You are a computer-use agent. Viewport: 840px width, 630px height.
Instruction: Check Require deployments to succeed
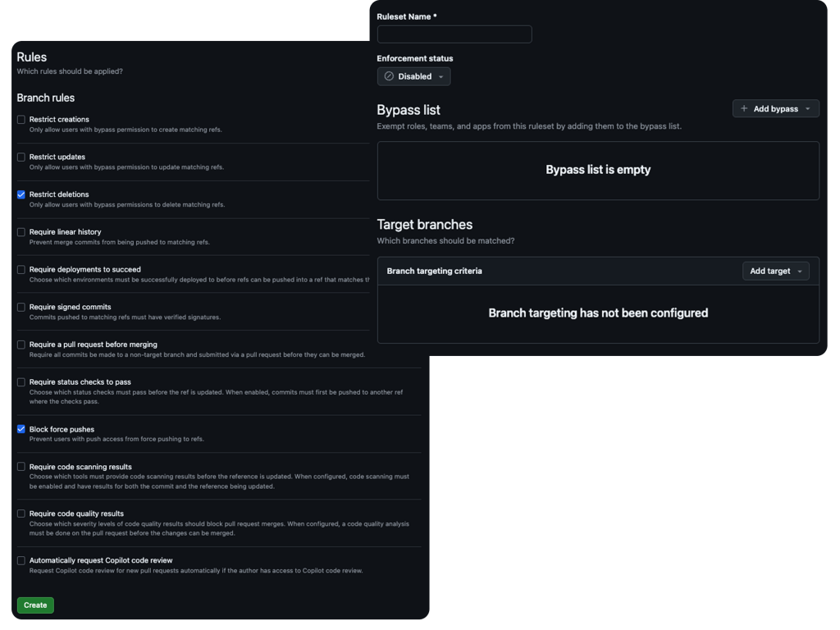[x=21, y=269]
